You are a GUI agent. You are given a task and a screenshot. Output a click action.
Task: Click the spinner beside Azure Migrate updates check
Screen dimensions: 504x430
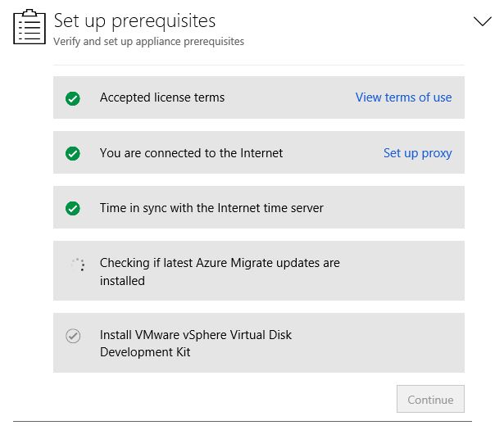78,265
